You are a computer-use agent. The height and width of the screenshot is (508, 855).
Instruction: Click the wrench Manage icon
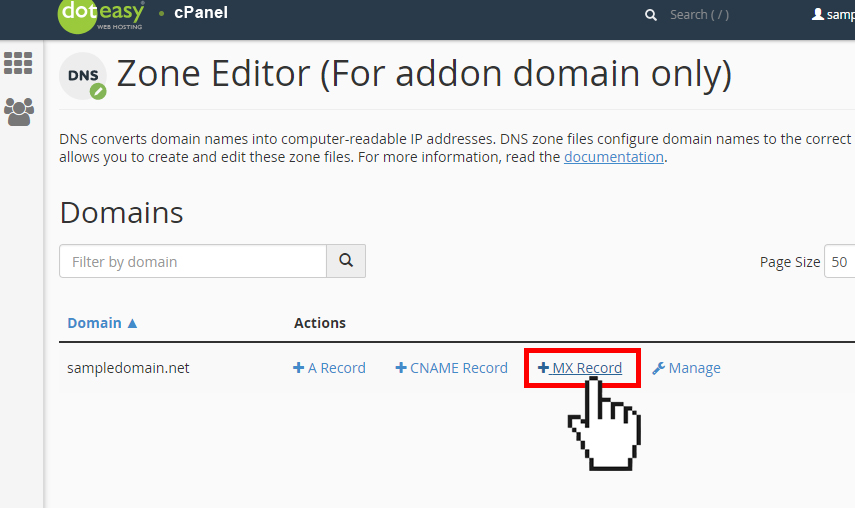pos(658,368)
